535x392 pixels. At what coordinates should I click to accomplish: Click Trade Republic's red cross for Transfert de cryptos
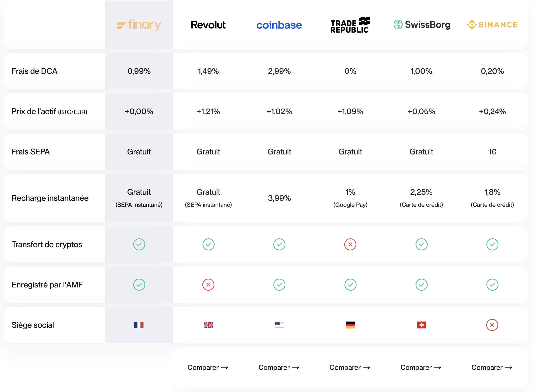click(350, 244)
